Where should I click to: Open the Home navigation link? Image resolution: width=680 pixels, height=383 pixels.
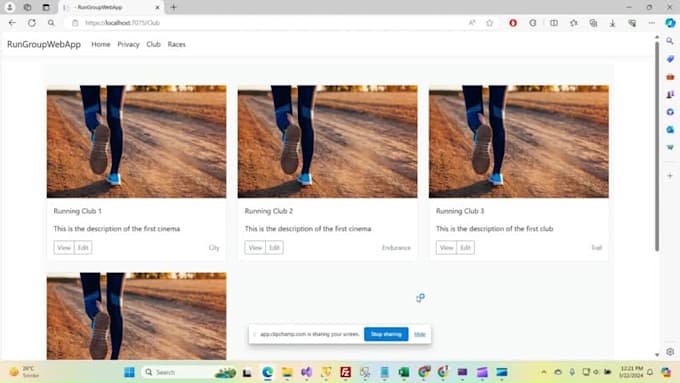click(101, 44)
